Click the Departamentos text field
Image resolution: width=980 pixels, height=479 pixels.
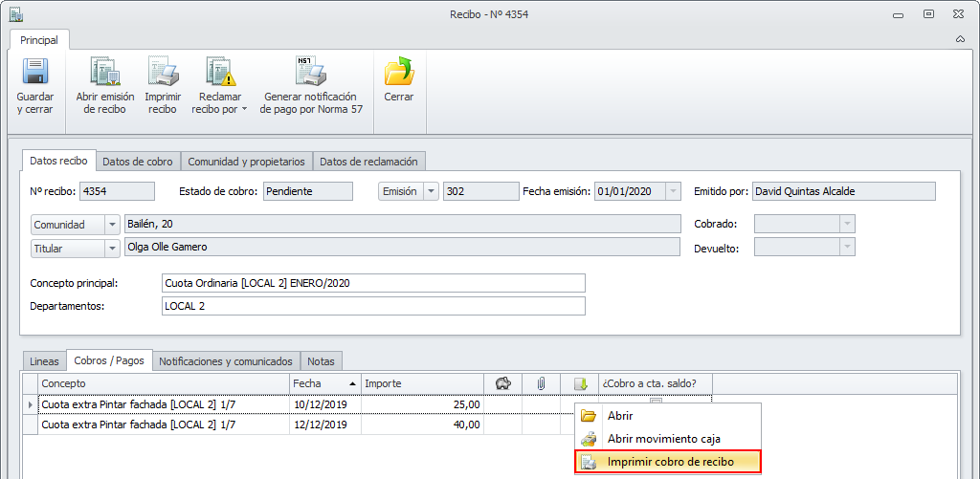point(373,306)
